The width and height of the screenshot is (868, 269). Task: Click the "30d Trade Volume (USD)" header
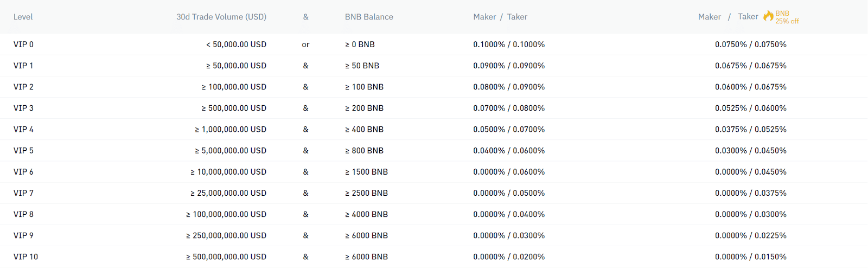[x=221, y=17]
